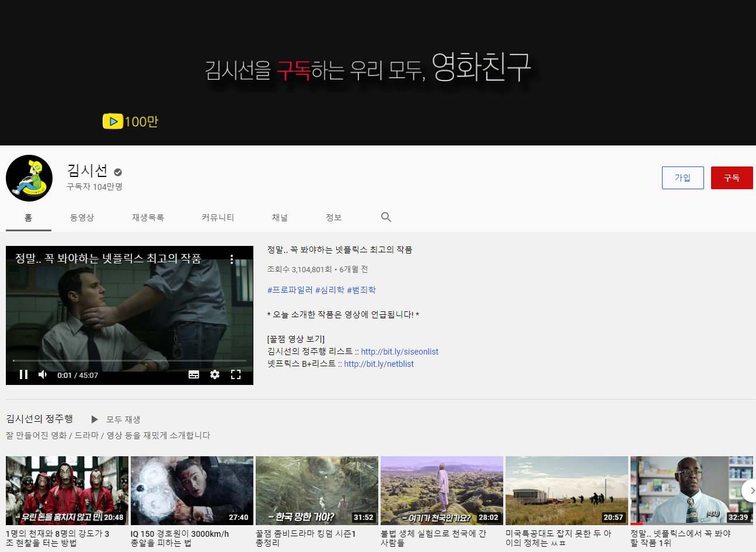Open the 27:40 bullet video thumbnail
The height and width of the screenshot is (552, 756).
[x=192, y=491]
